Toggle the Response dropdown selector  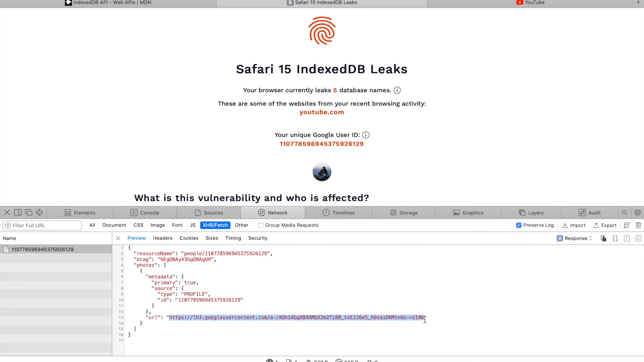pos(577,238)
